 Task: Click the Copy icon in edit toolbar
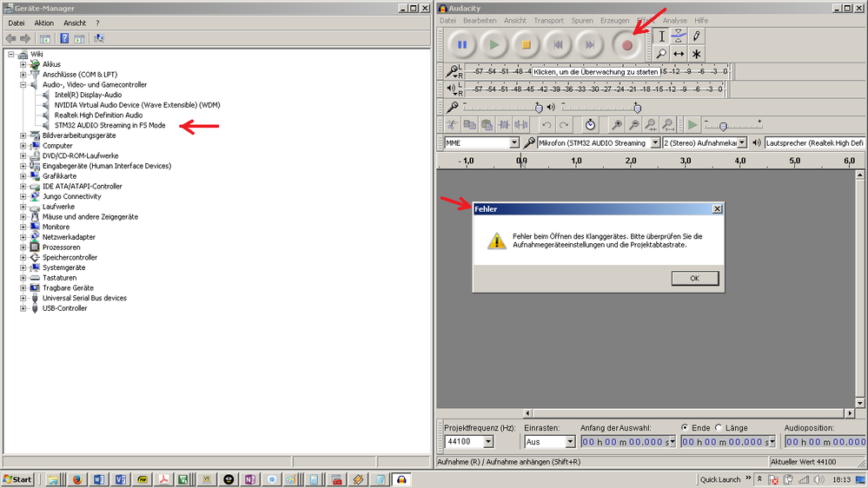(469, 125)
